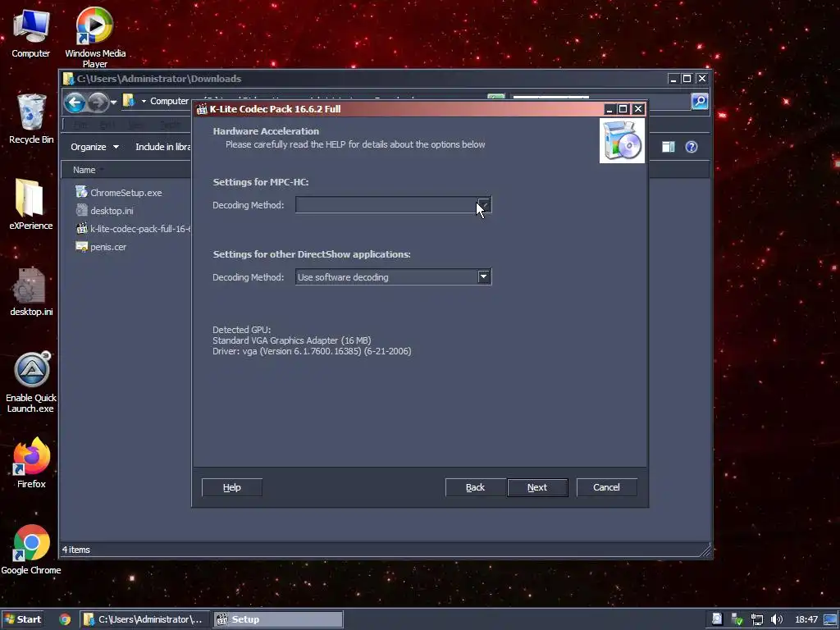Select the penis.cer certificate file
Screen dimensions: 840x630
point(108,247)
